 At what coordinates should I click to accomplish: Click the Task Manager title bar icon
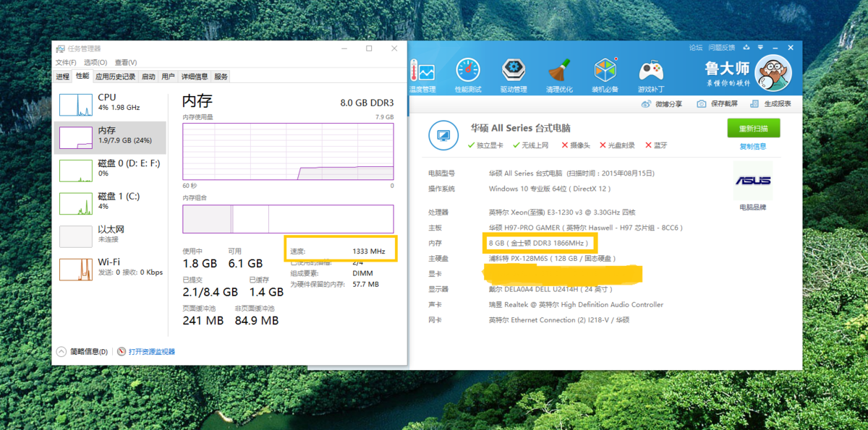[x=60, y=48]
